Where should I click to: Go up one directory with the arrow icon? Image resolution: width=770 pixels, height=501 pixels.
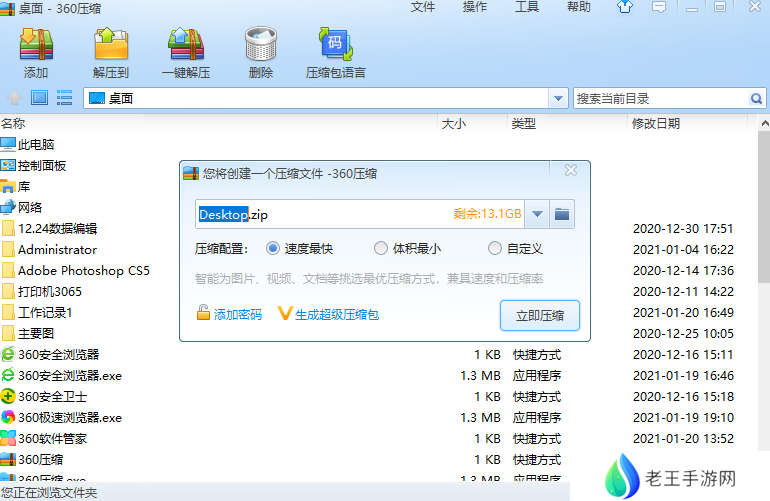click(14, 98)
